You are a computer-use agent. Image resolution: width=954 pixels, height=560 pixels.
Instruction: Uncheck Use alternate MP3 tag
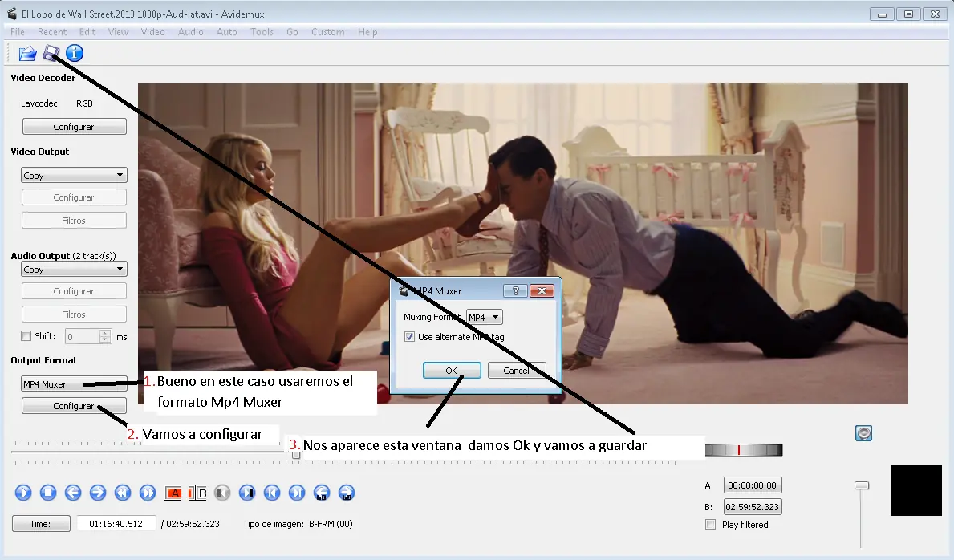pyautogui.click(x=409, y=337)
